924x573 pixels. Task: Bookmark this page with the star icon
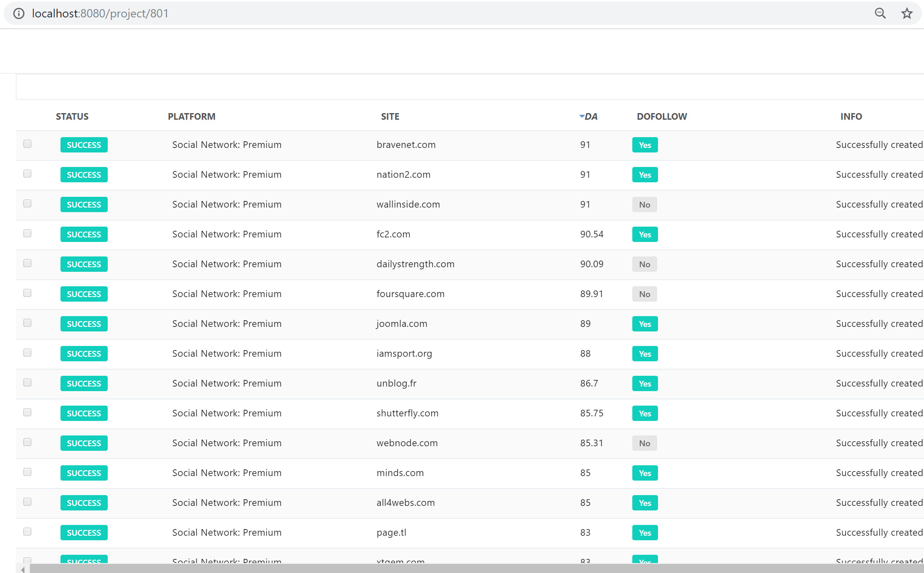click(907, 14)
